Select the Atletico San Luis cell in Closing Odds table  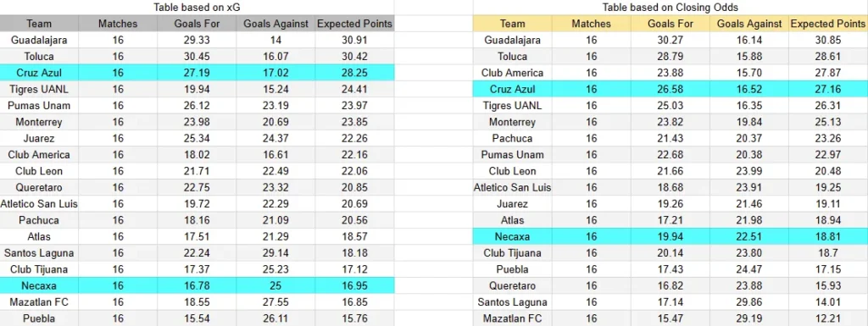pos(513,187)
